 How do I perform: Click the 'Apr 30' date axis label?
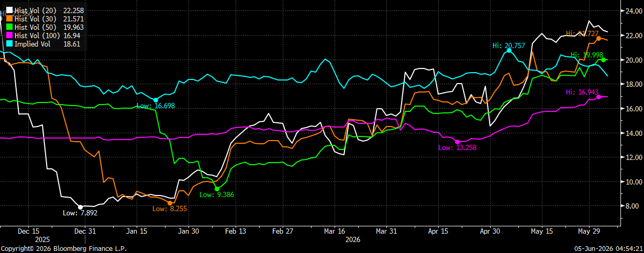click(490, 231)
